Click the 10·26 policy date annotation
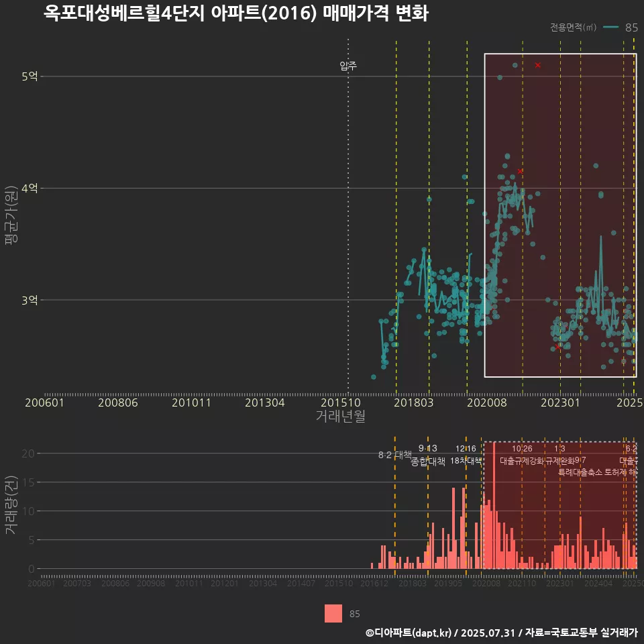644x644 pixels. 522,449
